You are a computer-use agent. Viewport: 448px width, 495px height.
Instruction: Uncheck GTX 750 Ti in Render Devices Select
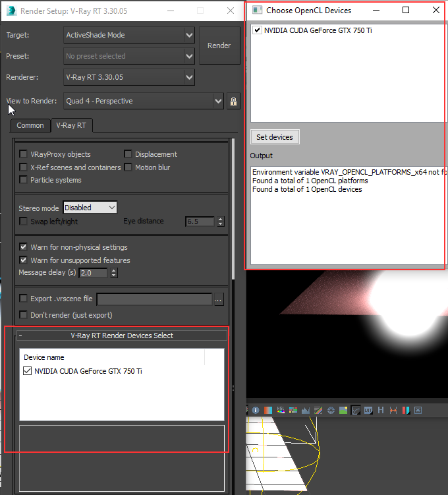click(28, 371)
